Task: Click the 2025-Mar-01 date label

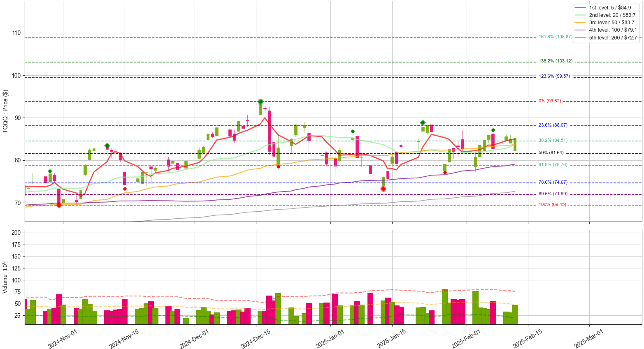Action: 589,338
